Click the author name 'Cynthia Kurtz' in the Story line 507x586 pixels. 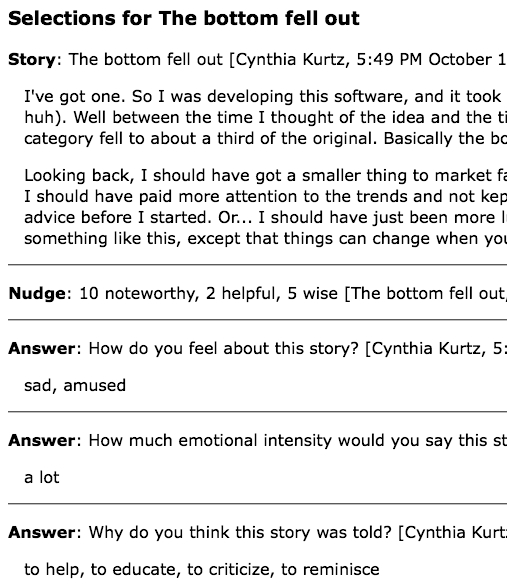[x=291, y=59]
